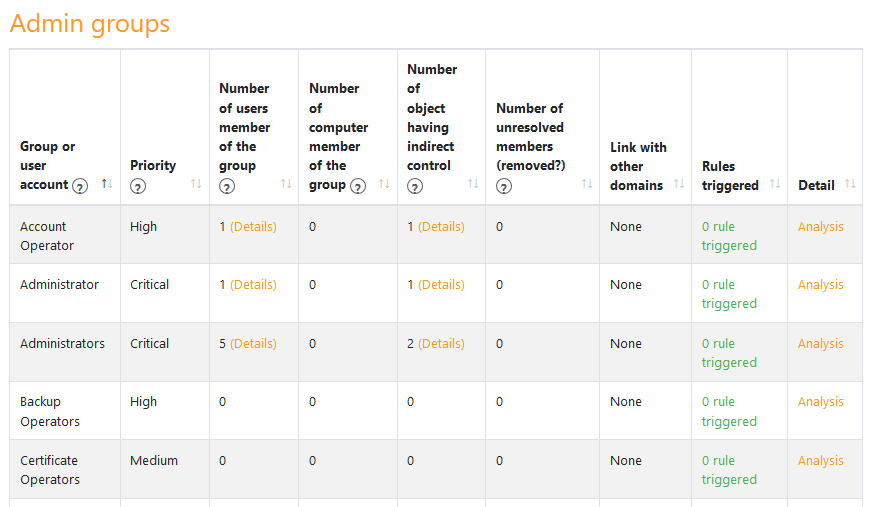Click Analysis link for Account Operator row
The height and width of the screenshot is (507, 872).
pos(821,227)
